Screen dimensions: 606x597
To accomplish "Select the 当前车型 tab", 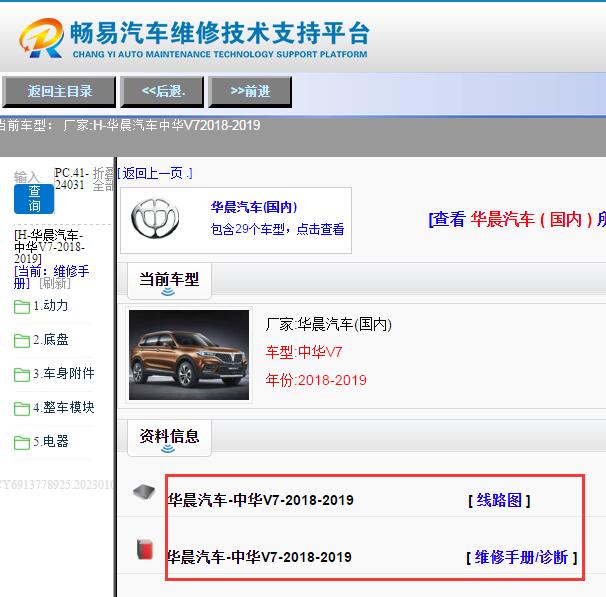I will 169,281.
